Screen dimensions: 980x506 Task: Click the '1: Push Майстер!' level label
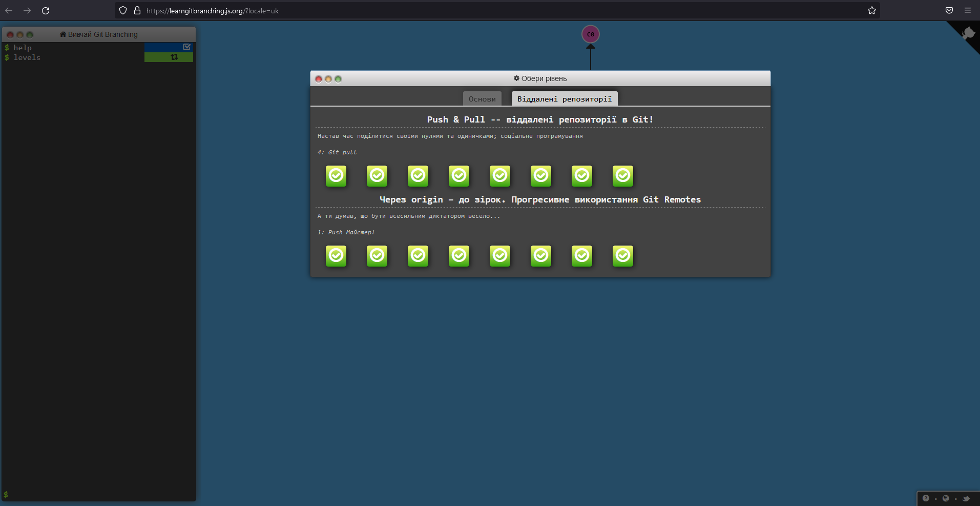346,232
